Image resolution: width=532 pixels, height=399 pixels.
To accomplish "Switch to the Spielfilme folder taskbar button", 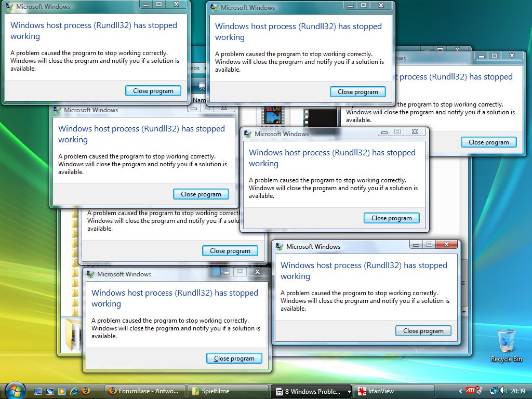I will [x=228, y=391].
